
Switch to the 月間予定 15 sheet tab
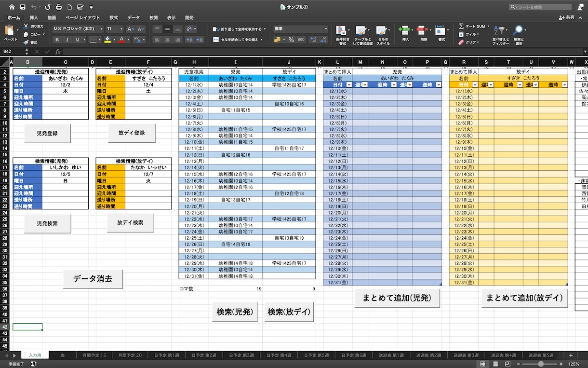point(94,355)
